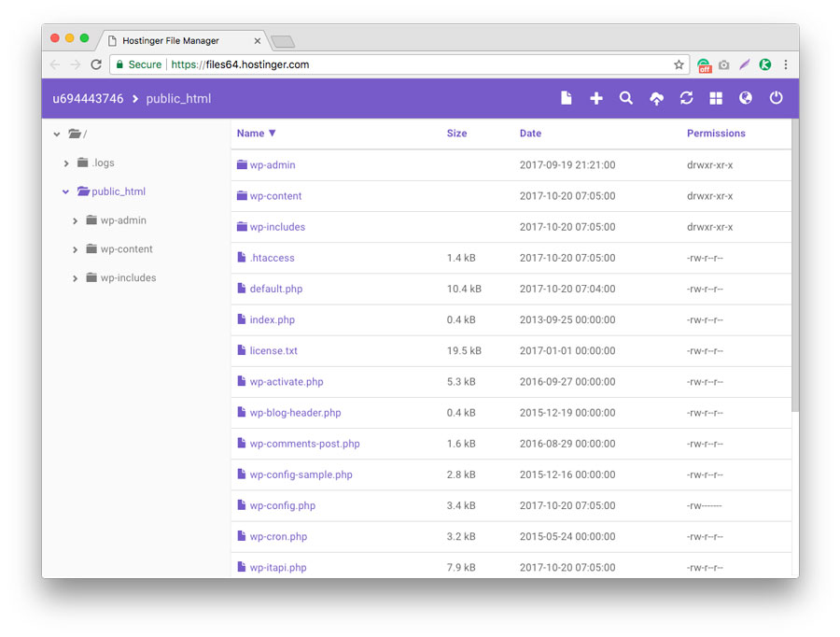
Task: Open the Chrome three-dot menu
Action: coord(785,64)
